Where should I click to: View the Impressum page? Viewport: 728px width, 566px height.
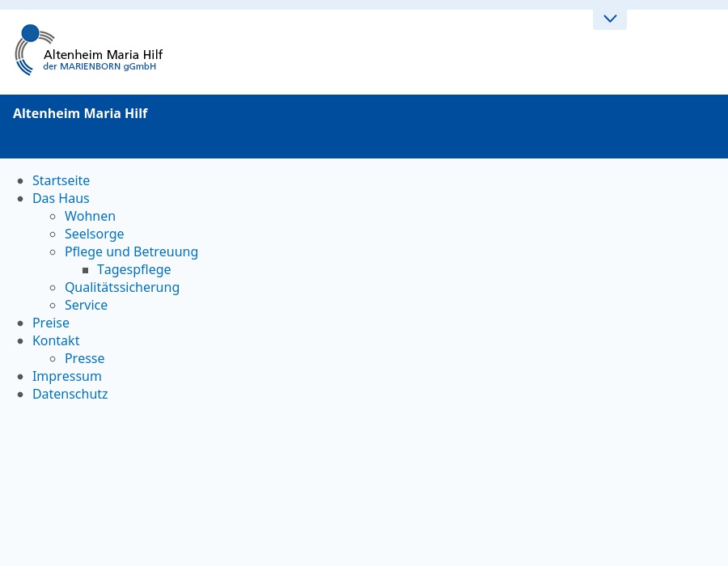tap(67, 376)
